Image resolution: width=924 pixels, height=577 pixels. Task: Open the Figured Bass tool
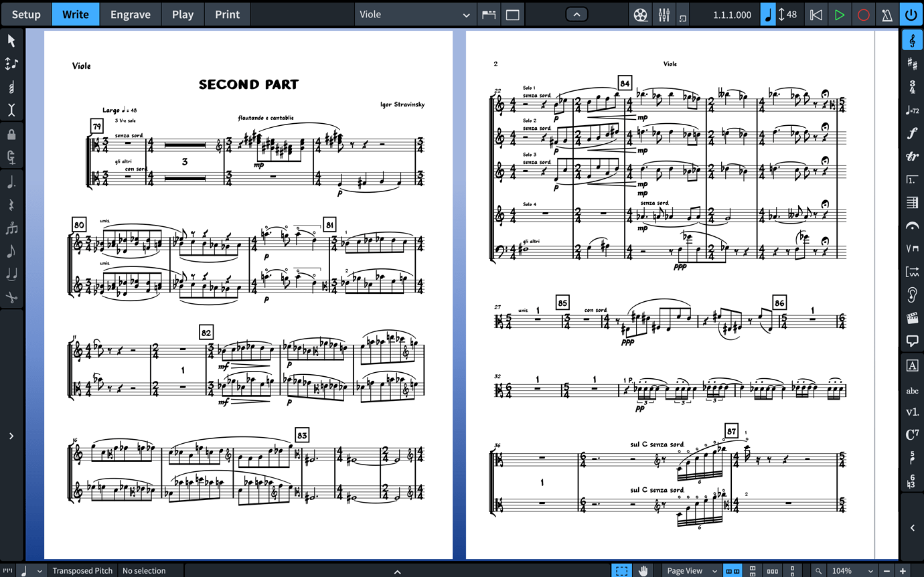(x=912, y=481)
